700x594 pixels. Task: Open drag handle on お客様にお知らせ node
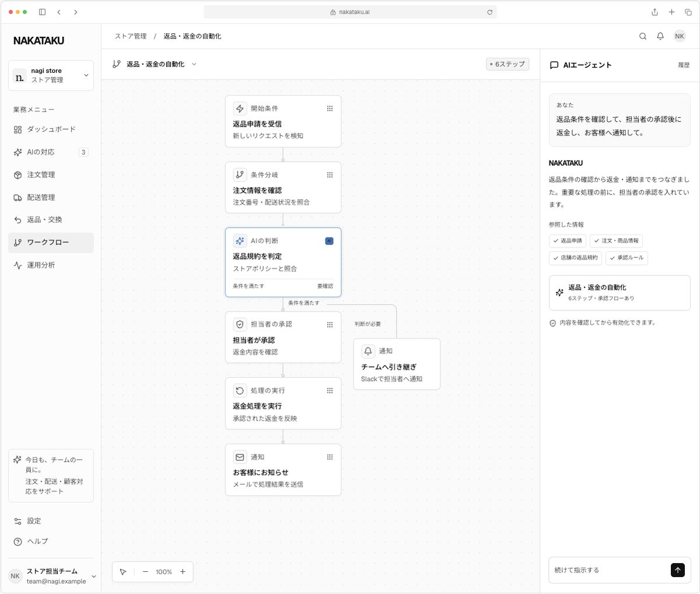pos(330,457)
